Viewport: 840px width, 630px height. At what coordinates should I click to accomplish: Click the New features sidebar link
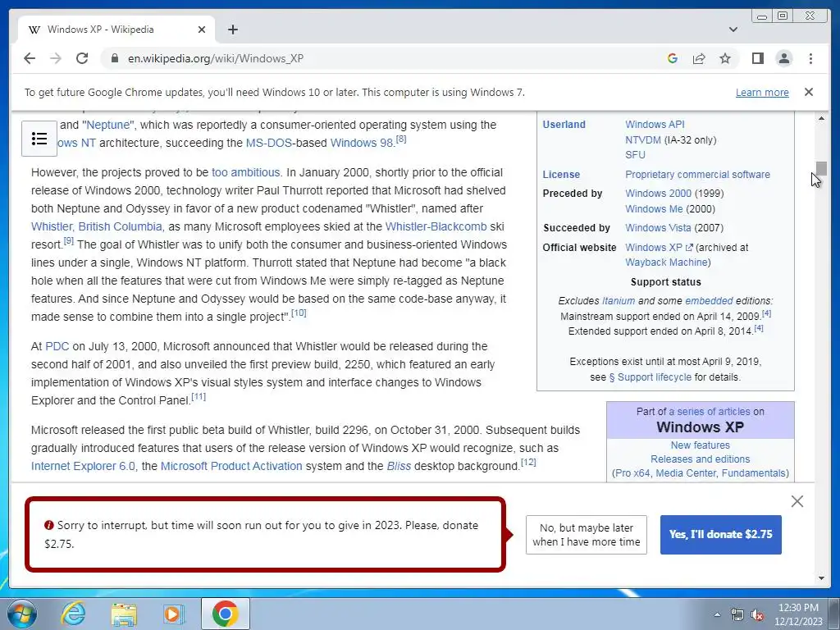click(701, 445)
